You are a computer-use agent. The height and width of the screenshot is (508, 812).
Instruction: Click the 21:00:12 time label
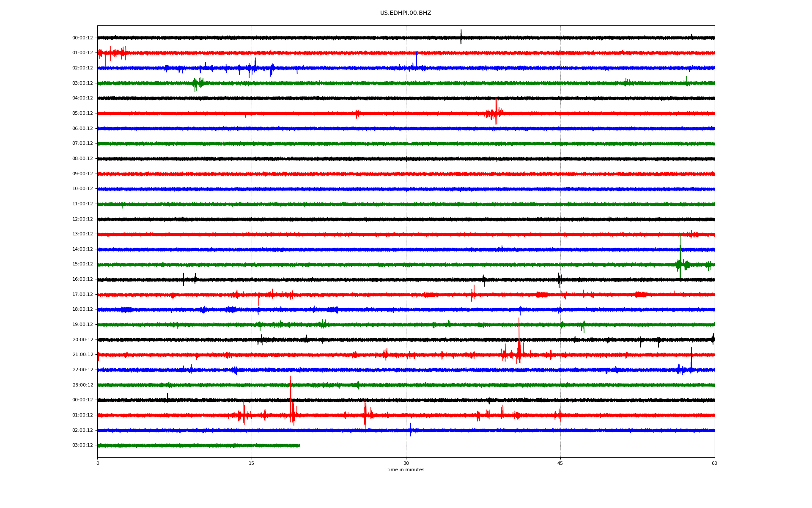(x=82, y=355)
